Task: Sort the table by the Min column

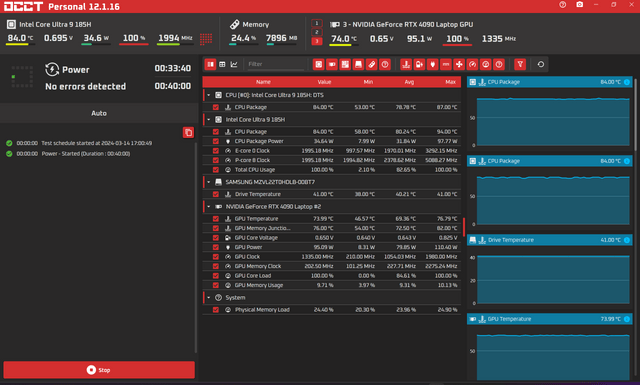Action: [368, 82]
